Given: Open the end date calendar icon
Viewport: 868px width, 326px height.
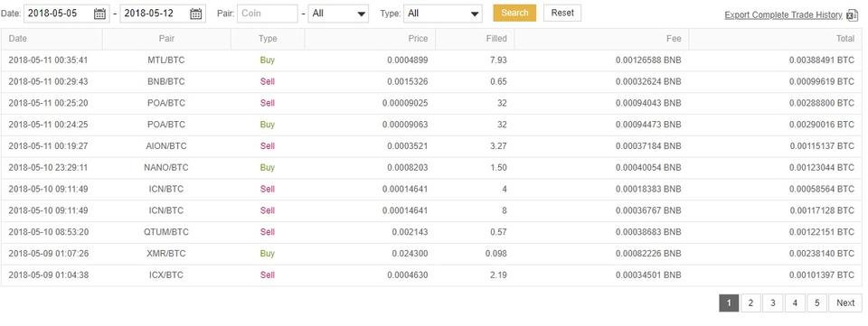Looking at the screenshot, I should (x=196, y=14).
